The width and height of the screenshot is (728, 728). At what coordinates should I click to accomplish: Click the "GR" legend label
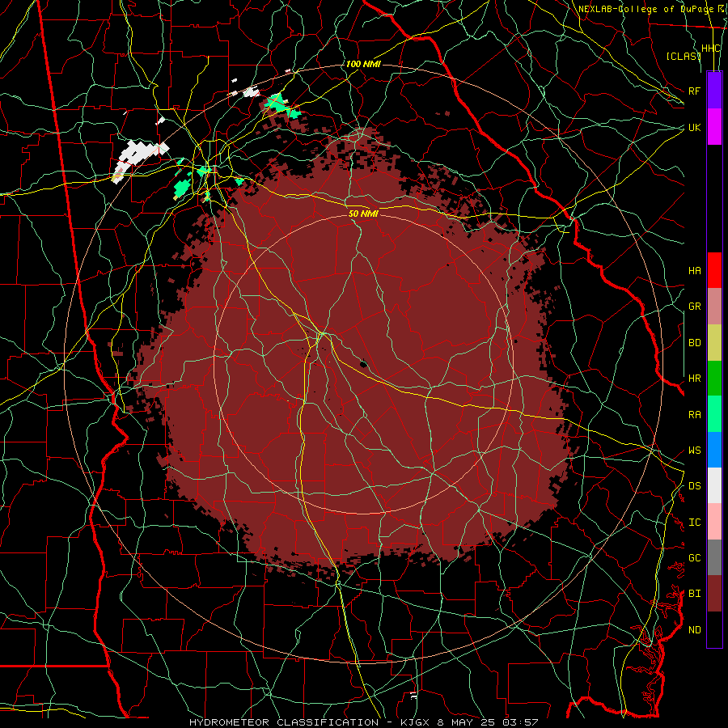point(695,307)
